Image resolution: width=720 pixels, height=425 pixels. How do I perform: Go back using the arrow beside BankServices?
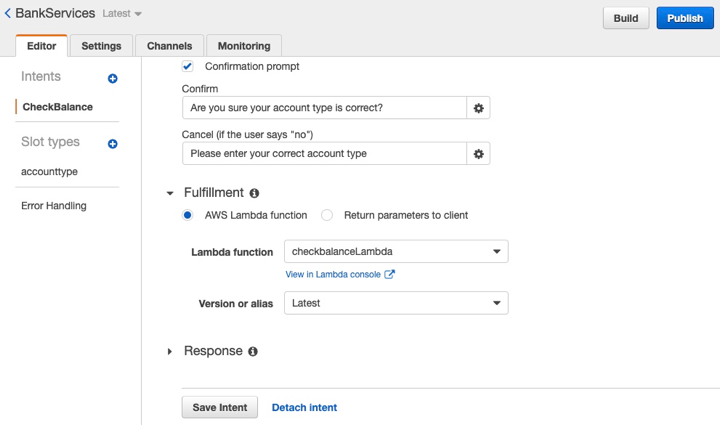coord(7,13)
